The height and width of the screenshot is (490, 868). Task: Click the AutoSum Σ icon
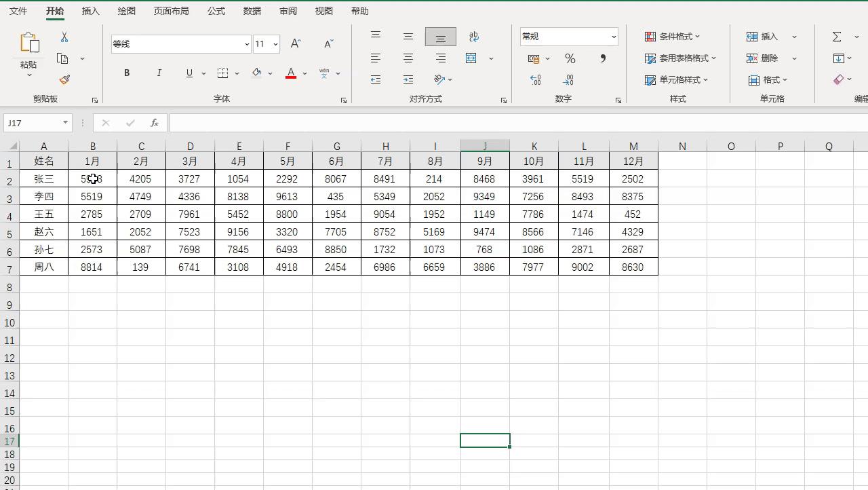[837, 36]
